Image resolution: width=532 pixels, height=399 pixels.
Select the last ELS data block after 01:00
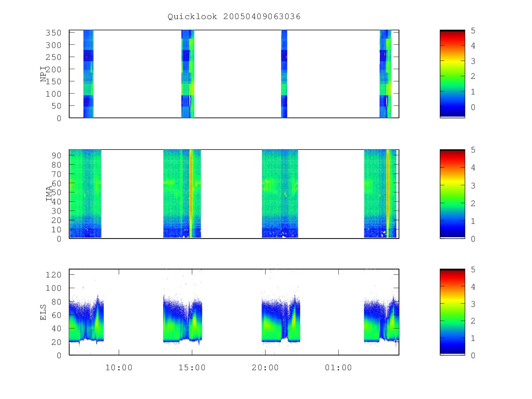tap(382, 321)
